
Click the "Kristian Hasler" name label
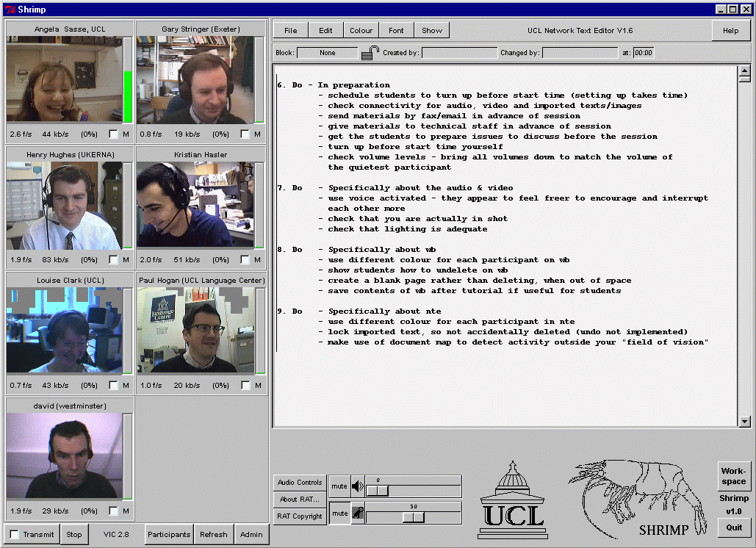point(201,155)
